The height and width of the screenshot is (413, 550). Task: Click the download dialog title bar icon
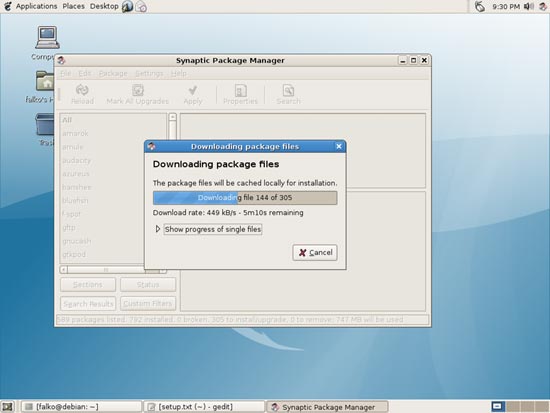152,146
